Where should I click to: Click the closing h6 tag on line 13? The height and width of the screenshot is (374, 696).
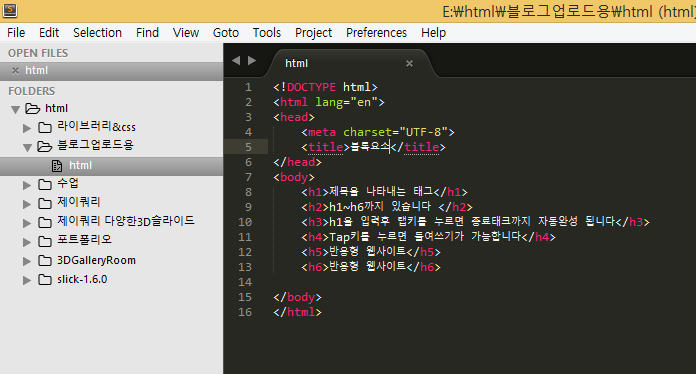click(423, 267)
